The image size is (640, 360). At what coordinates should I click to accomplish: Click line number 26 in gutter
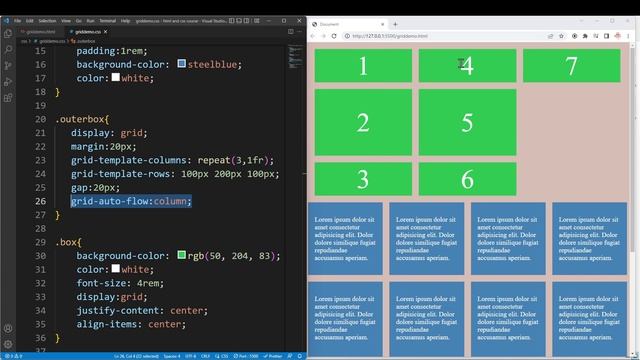(x=40, y=201)
